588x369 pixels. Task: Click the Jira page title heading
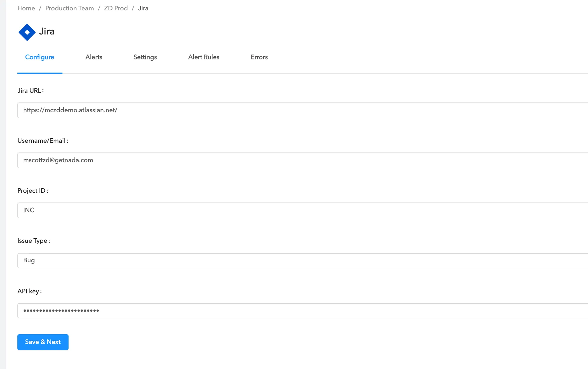pos(47,31)
